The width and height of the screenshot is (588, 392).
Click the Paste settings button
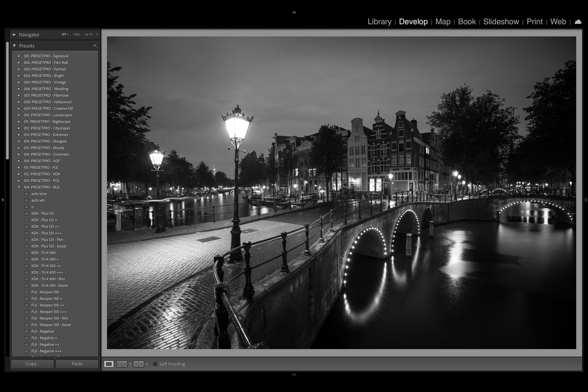pos(77,364)
